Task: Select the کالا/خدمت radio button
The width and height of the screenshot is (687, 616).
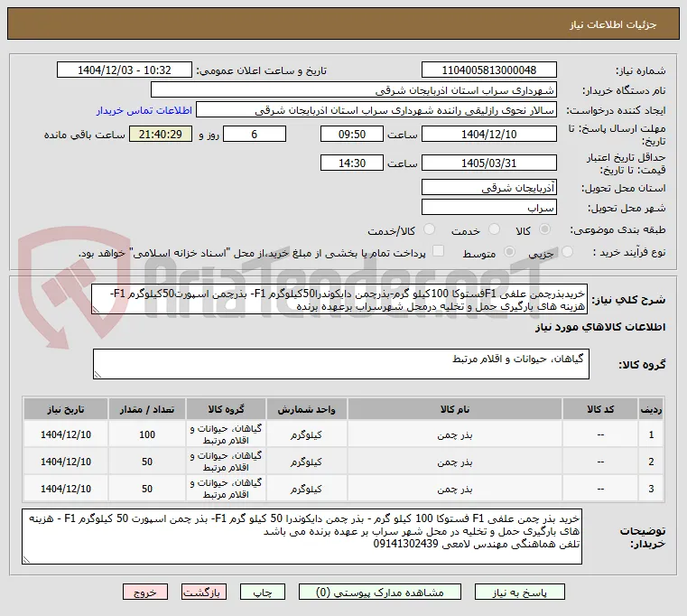Action: [430, 229]
